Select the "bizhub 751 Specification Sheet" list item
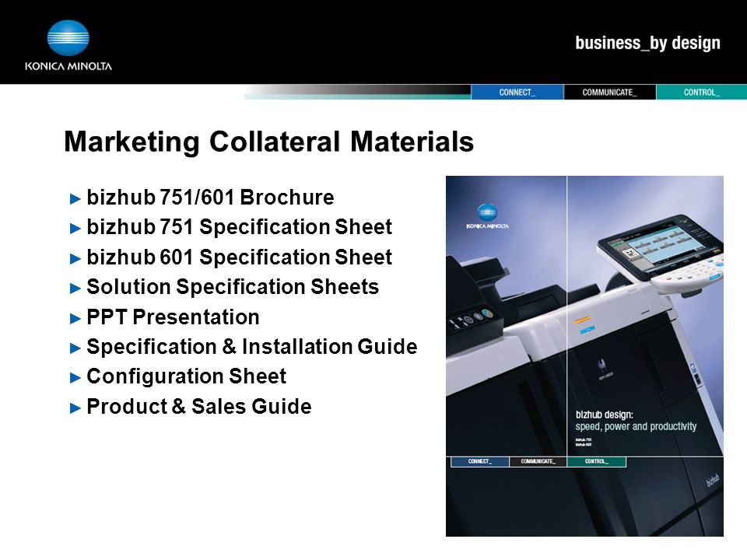This screenshot has width=747, height=560. tap(239, 227)
